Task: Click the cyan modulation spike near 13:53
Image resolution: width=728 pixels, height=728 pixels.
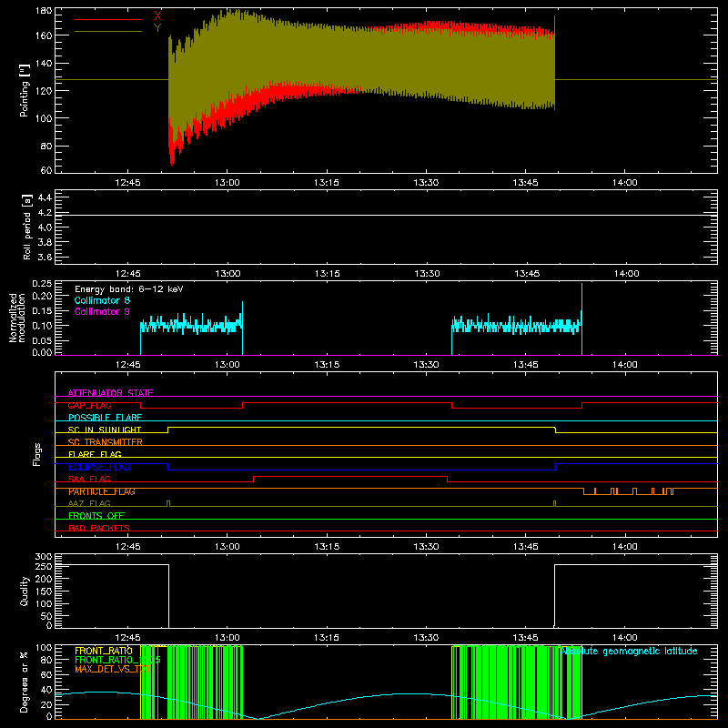Action: tap(581, 318)
